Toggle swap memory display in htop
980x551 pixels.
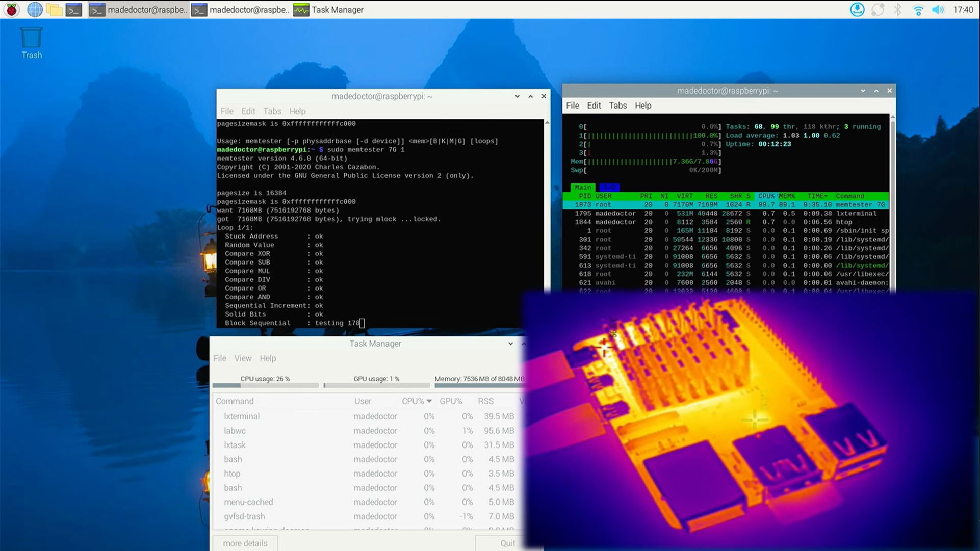[x=576, y=170]
